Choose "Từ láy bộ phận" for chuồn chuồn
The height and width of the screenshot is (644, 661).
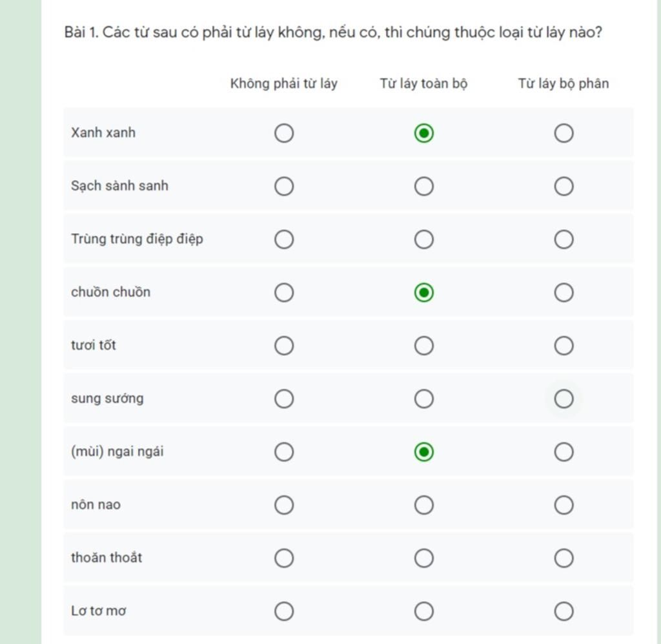point(564,293)
